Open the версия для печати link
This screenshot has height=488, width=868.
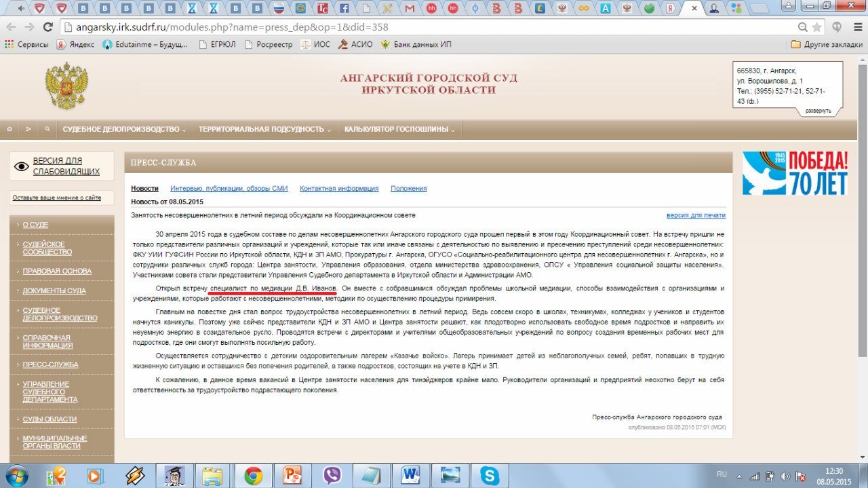(696, 215)
